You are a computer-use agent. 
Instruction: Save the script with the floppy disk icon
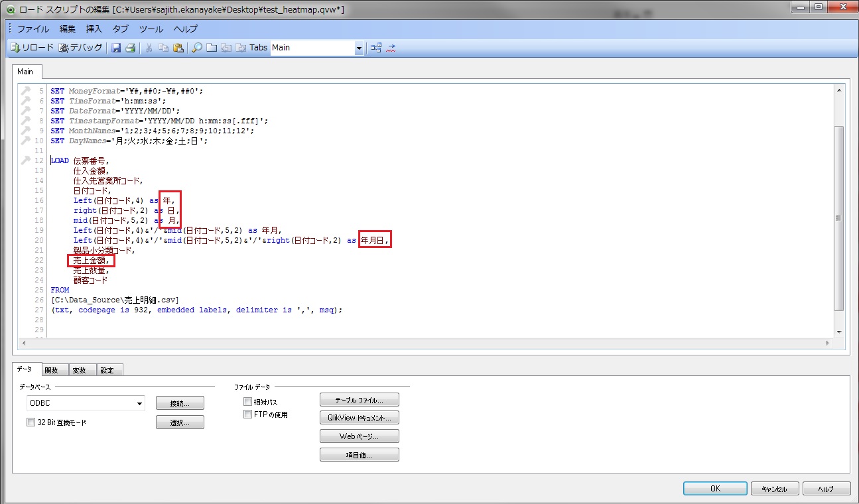point(116,48)
